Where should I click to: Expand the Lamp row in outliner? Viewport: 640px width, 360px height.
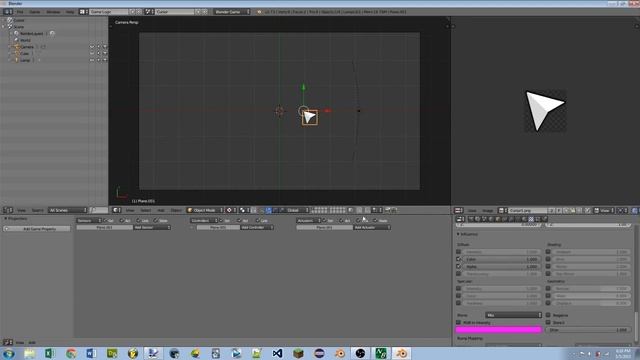point(10,60)
